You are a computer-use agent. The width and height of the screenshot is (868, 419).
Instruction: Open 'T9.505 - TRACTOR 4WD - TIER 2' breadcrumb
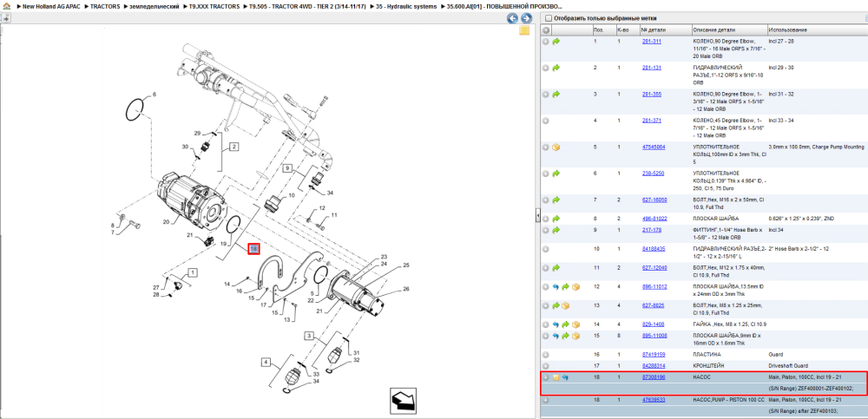[x=307, y=7]
